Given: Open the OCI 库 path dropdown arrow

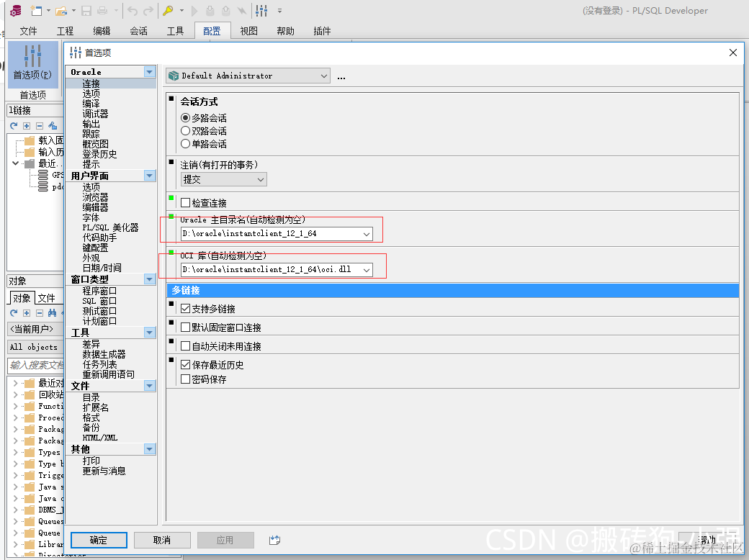Looking at the screenshot, I should coord(367,270).
